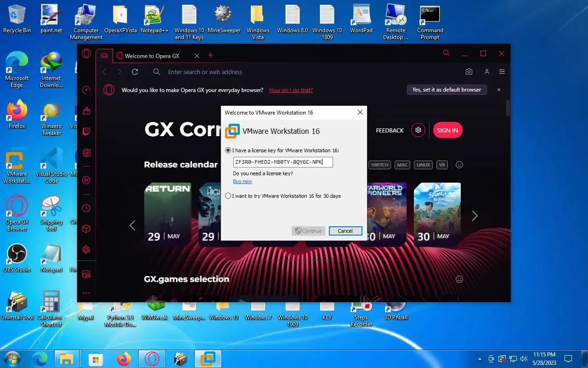Open the Opera profile account icon

click(x=486, y=72)
